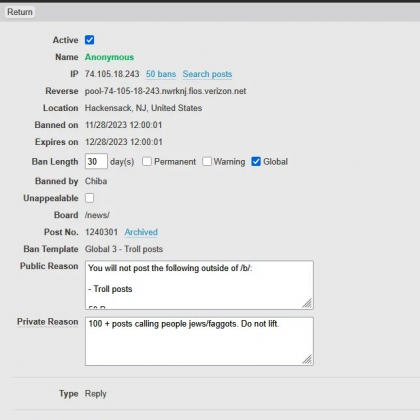Grab the Public Reason resize handle
The image size is (420, 420).
307,303
